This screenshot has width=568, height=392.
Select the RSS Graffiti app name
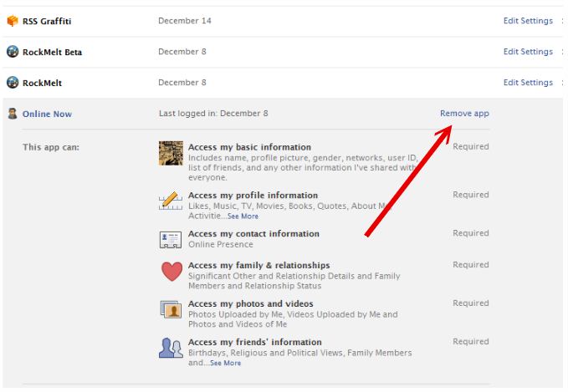tap(47, 21)
